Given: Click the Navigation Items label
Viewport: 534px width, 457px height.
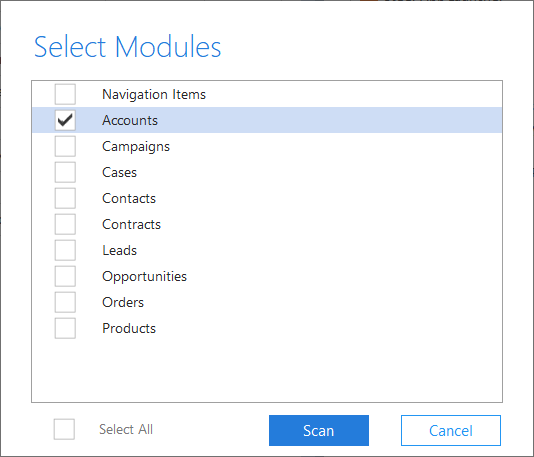Looking at the screenshot, I should coord(154,95).
